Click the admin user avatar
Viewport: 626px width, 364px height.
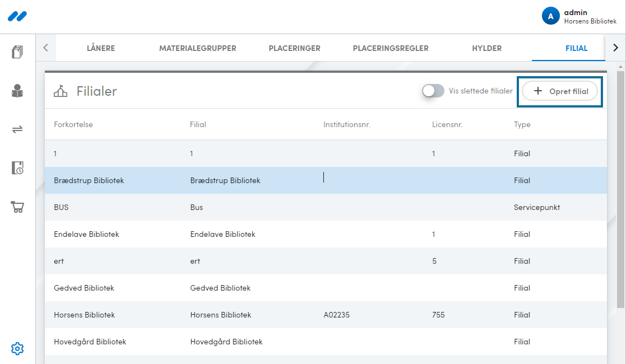(x=550, y=16)
